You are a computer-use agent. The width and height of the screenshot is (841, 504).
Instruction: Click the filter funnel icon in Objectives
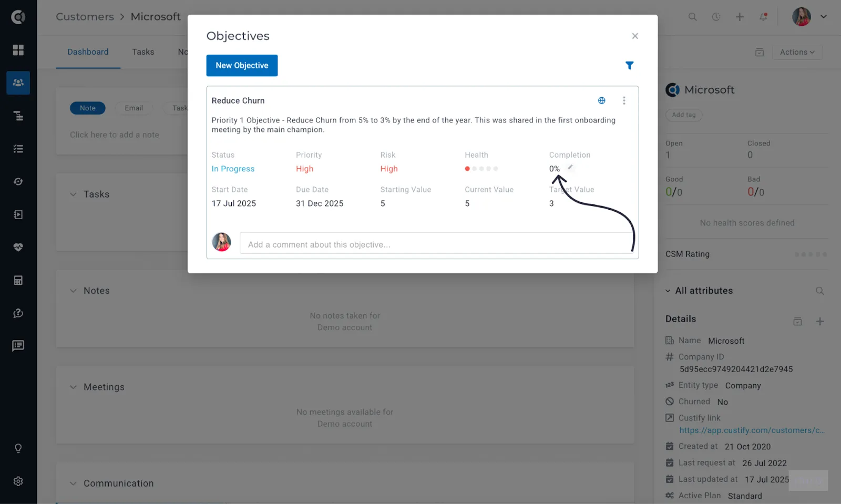pos(629,65)
